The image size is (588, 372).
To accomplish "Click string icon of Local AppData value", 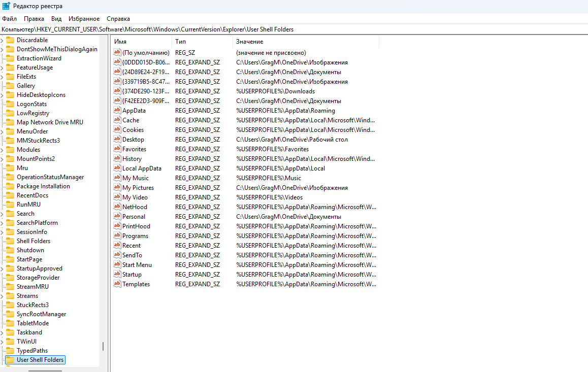I will click(117, 168).
